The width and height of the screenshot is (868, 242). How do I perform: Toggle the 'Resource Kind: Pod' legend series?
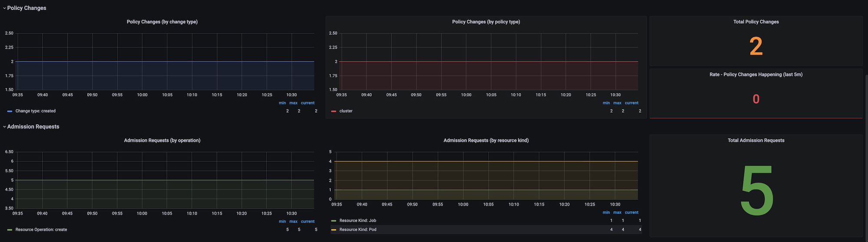(358, 230)
